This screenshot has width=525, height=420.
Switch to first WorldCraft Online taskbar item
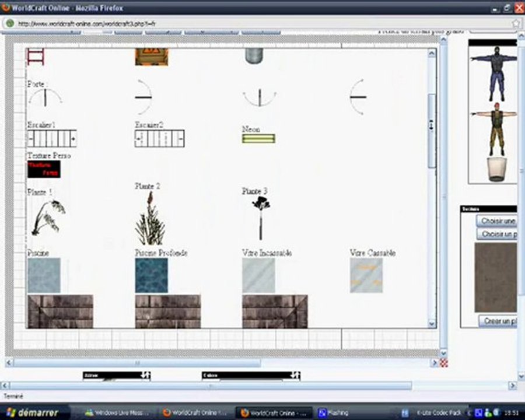pyautogui.click(x=195, y=412)
